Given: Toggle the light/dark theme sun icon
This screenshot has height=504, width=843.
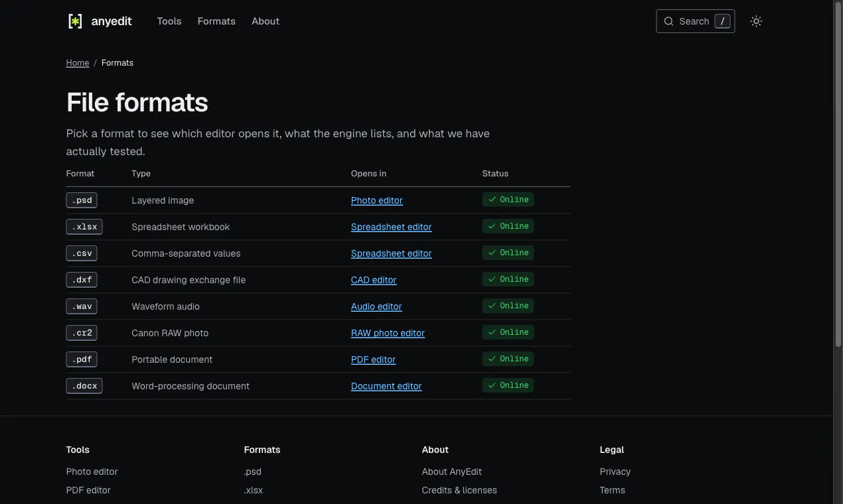Looking at the screenshot, I should tap(756, 21).
